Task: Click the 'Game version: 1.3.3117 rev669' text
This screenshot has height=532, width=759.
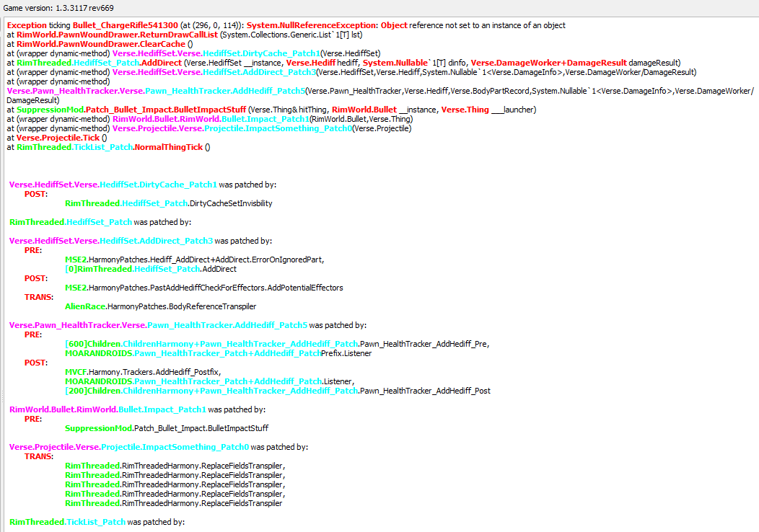Action: tap(58, 8)
